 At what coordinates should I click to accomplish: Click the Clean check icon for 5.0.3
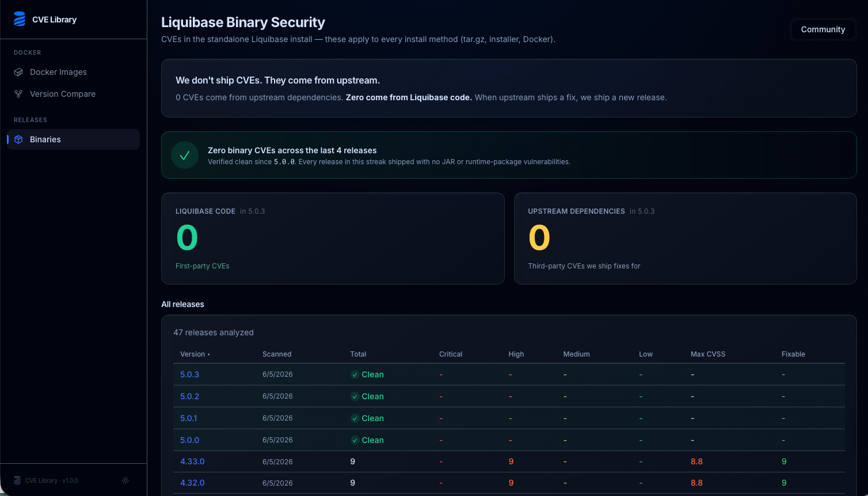click(x=355, y=374)
